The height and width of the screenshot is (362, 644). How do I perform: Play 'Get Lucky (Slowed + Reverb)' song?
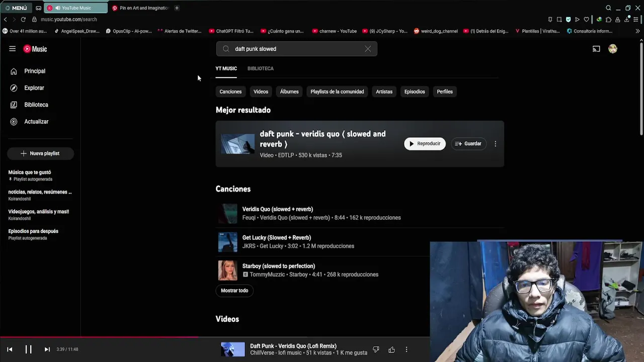tap(277, 238)
